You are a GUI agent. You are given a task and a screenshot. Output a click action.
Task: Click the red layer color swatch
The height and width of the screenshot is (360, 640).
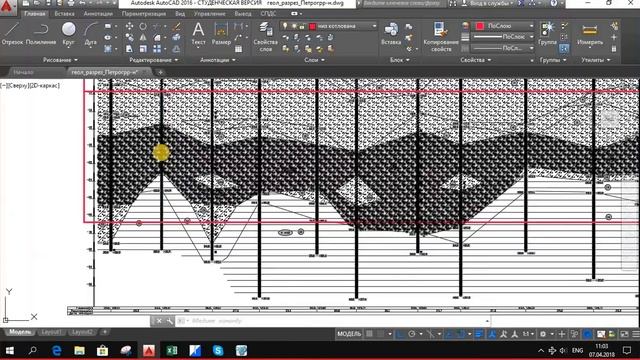pyautogui.click(x=313, y=27)
